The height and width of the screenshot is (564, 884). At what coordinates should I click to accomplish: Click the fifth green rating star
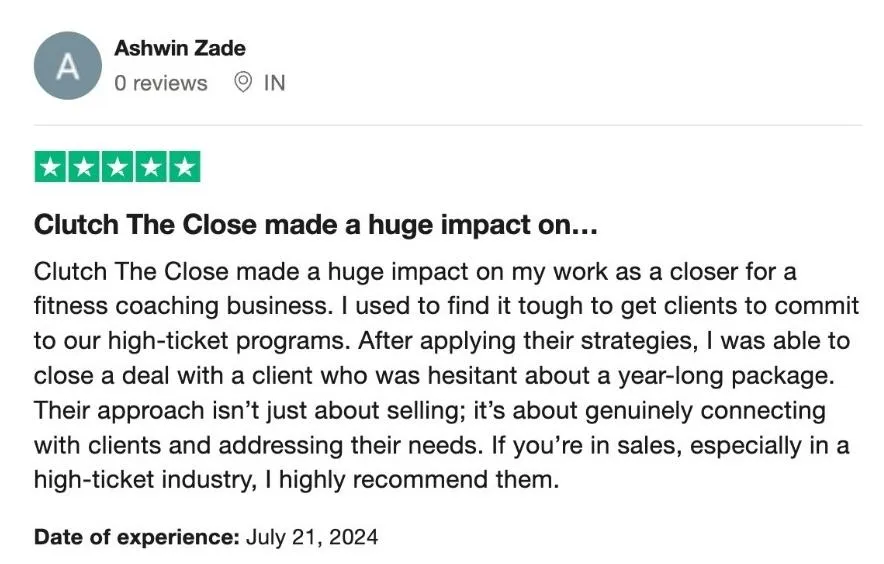[x=183, y=167]
